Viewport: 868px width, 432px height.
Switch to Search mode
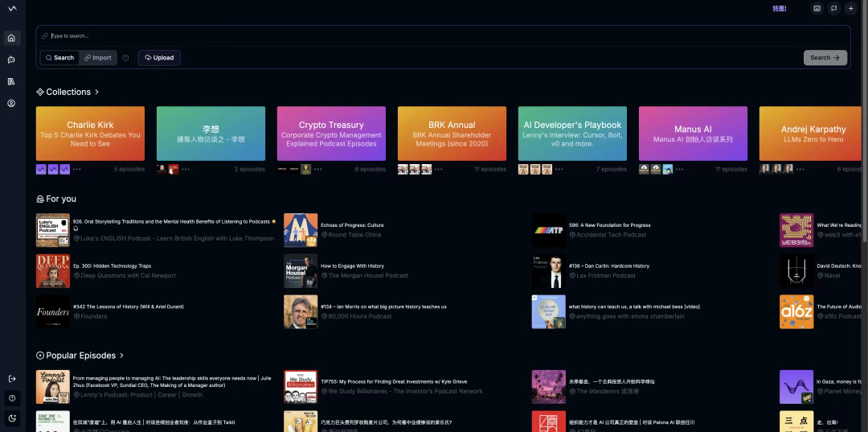[x=59, y=58]
